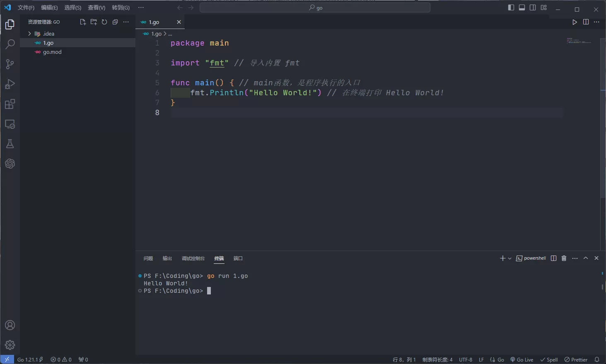Kill the terminal with trash icon
This screenshot has width=606, height=364.
564,258
